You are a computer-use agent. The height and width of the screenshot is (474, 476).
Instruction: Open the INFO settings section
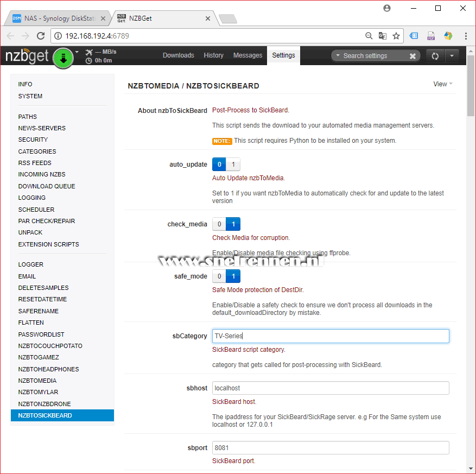pos(25,84)
